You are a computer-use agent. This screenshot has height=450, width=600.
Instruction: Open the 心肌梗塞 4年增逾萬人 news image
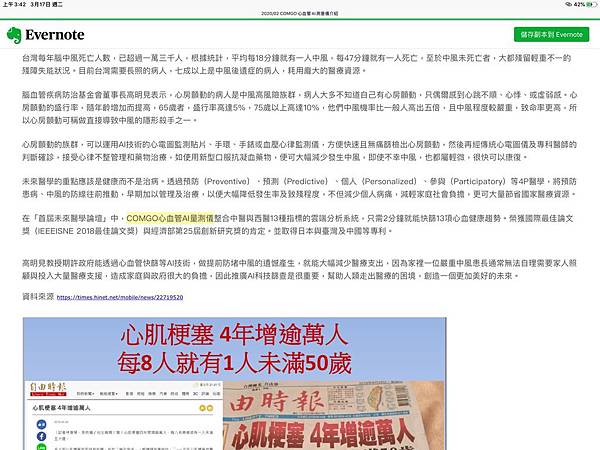click(x=235, y=383)
